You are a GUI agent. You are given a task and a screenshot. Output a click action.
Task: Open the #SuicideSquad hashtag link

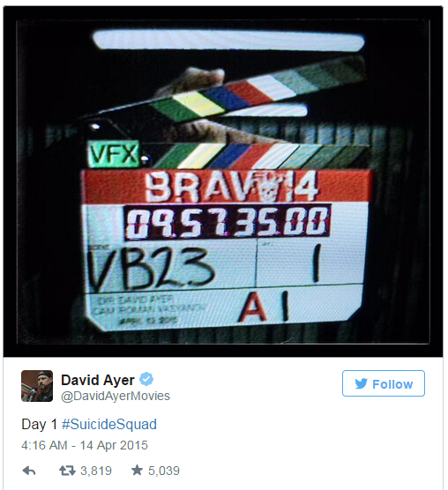tap(109, 425)
